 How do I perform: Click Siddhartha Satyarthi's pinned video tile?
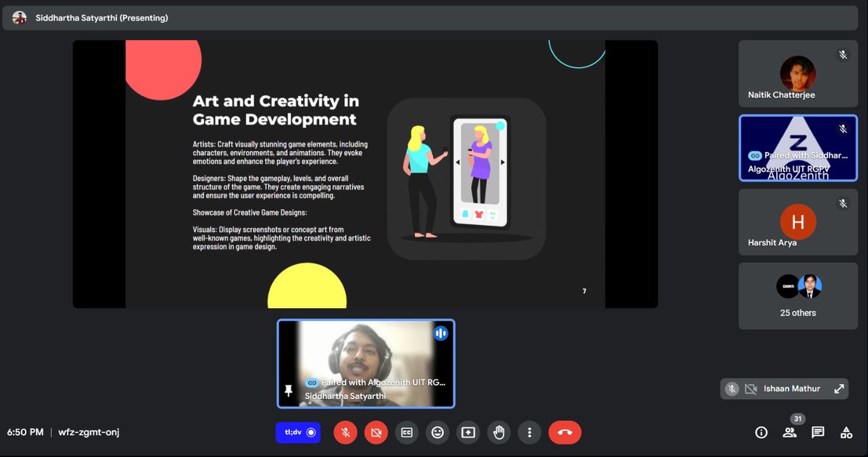click(366, 364)
